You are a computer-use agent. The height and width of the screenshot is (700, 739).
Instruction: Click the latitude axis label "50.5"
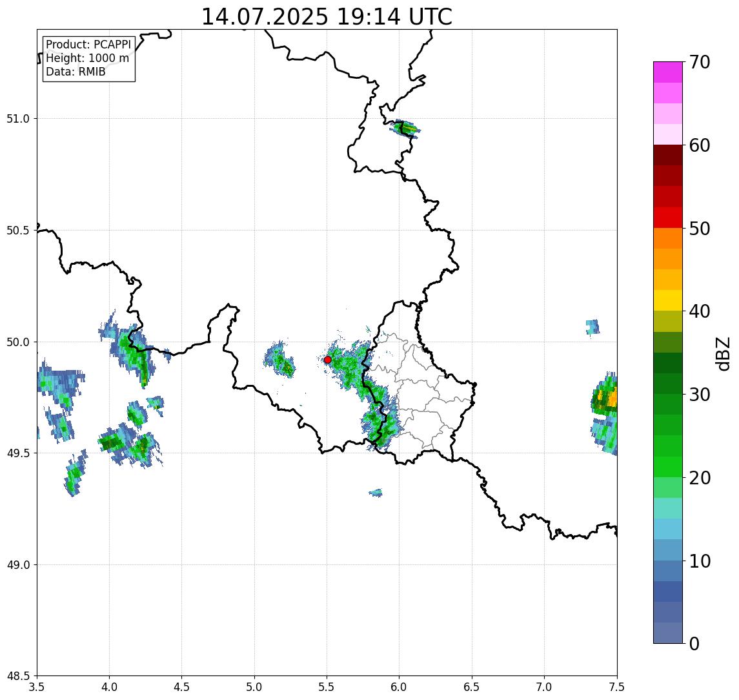17,230
